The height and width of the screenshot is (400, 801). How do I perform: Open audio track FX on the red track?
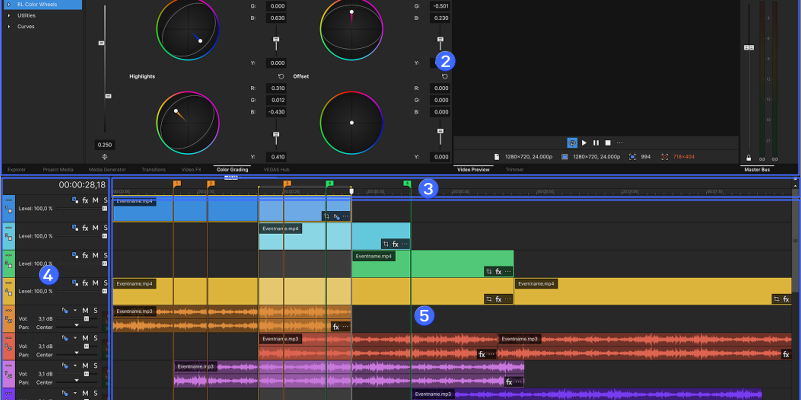coord(65,338)
